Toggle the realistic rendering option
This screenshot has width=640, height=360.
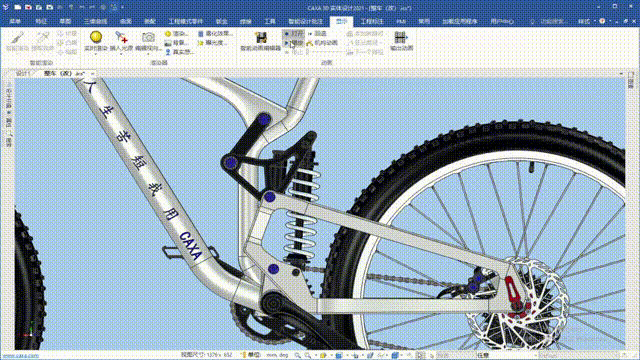click(x=179, y=52)
